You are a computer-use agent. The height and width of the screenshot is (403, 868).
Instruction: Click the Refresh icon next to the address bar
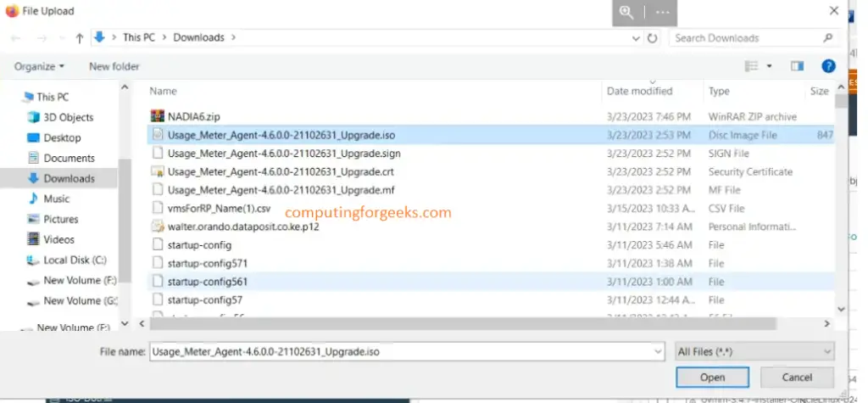[653, 38]
